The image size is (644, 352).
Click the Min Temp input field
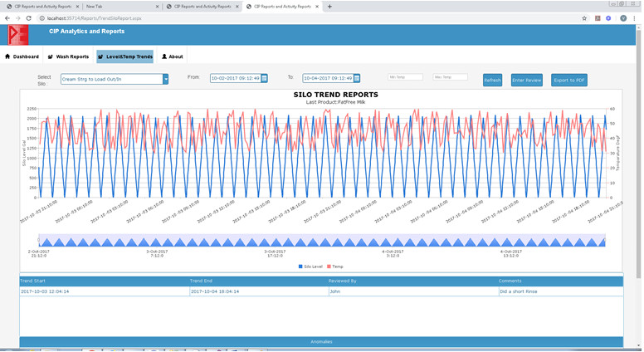(405, 77)
